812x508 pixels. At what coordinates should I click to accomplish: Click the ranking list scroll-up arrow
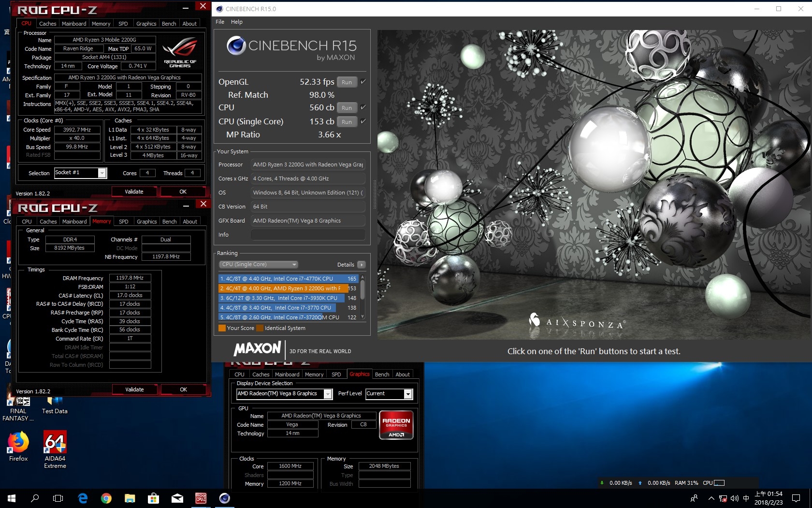[x=362, y=277]
